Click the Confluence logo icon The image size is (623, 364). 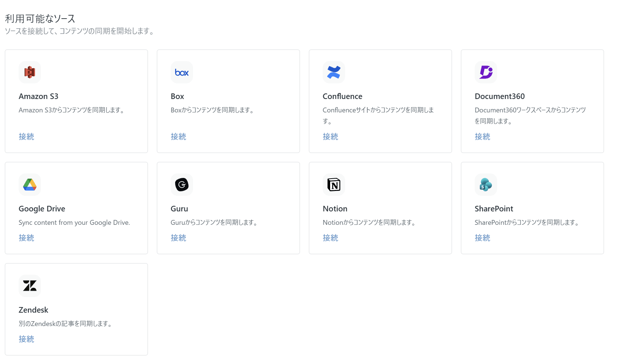(x=334, y=72)
